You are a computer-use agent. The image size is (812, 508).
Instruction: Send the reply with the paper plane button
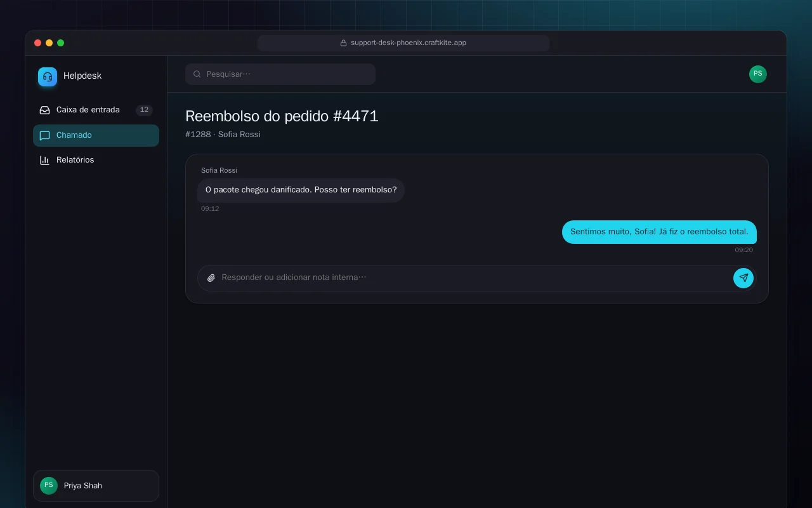coord(743,278)
